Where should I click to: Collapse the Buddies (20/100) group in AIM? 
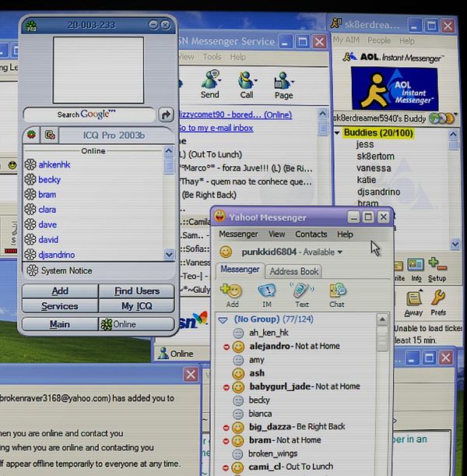coord(337,133)
